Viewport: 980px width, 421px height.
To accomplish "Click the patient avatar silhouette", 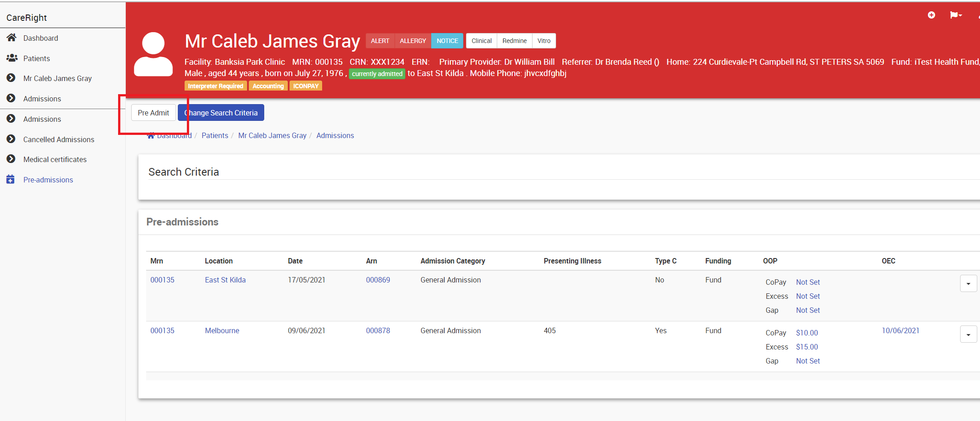I will coord(153,54).
